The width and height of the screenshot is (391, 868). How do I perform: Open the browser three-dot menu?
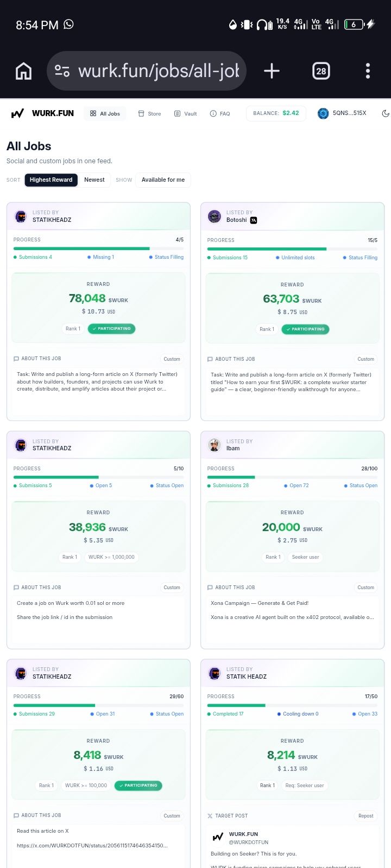click(x=368, y=71)
